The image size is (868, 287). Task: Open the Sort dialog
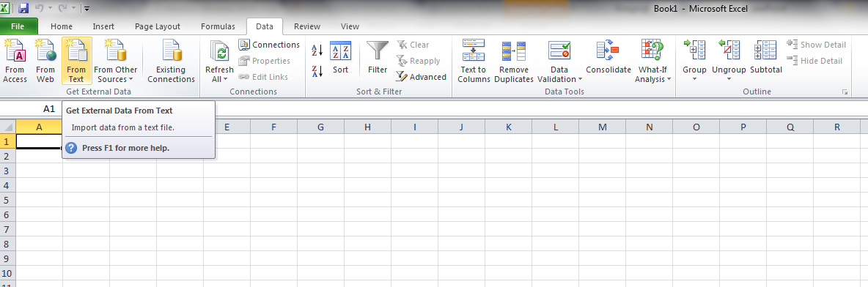pyautogui.click(x=340, y=58)
